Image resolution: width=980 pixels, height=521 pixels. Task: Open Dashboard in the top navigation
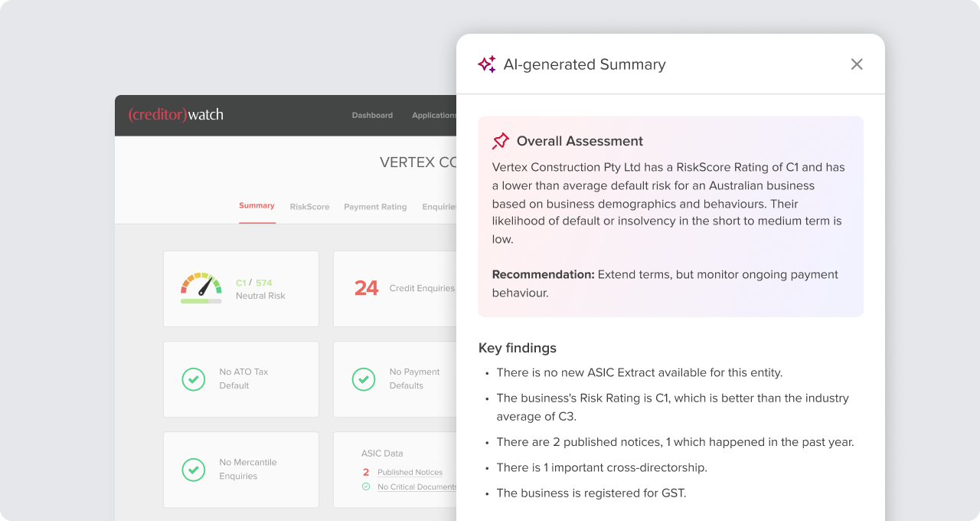[372, 116]
